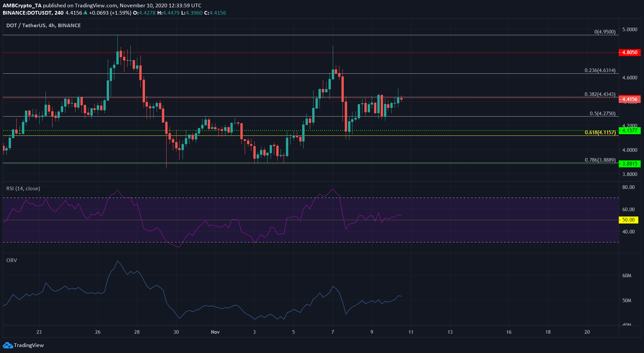Click the OBV 60M axis value
The image size is (644, 353).
[627, 276]
